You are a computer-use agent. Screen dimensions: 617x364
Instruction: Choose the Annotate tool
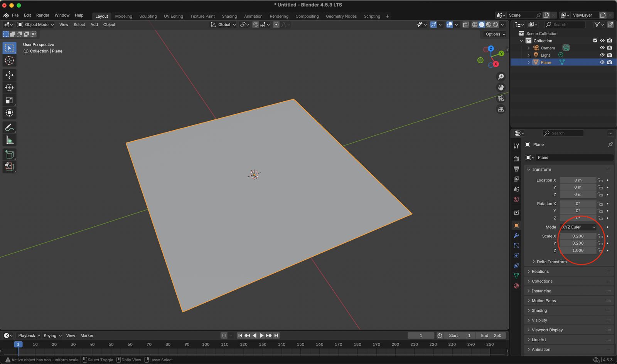coord(9,127)
